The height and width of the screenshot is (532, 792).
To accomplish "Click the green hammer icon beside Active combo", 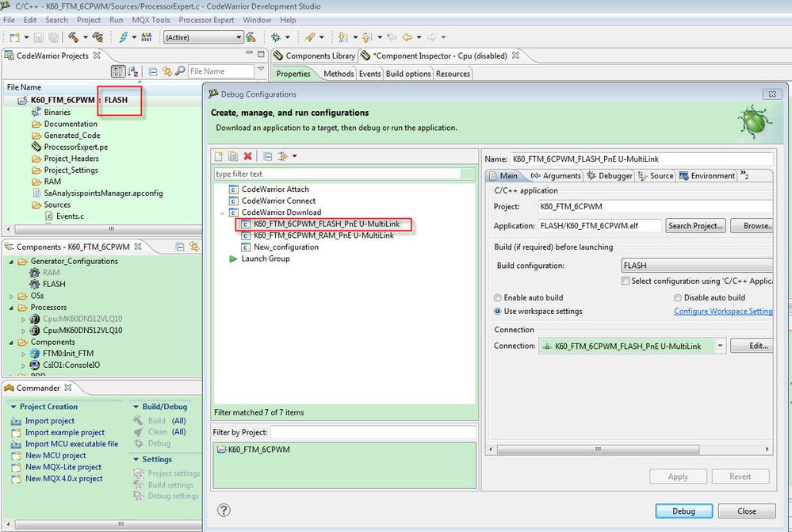I will click(x=251, y=37).
